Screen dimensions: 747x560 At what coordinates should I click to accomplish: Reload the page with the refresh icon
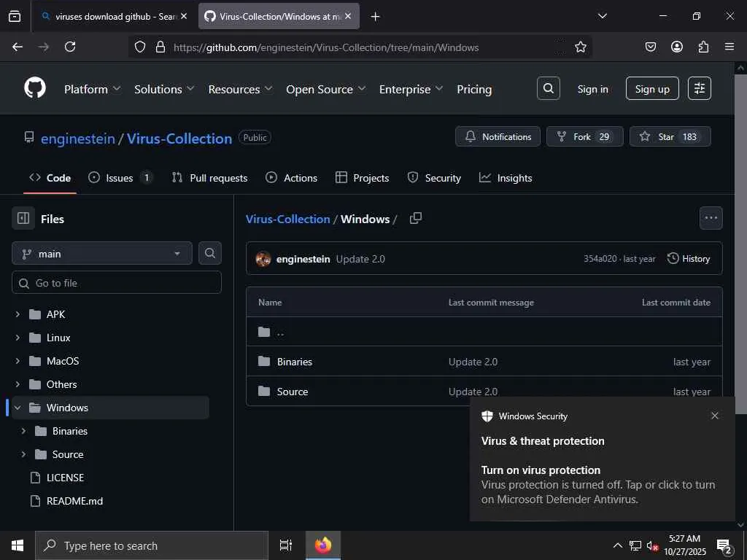point(70,47)
